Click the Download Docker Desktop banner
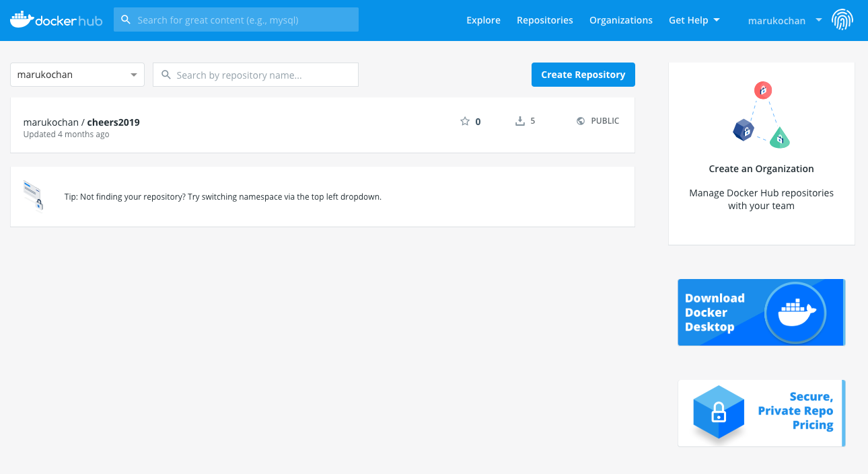The height and width of the screenshot is (474, 868). pyautogui.click(x=760, y=313)
